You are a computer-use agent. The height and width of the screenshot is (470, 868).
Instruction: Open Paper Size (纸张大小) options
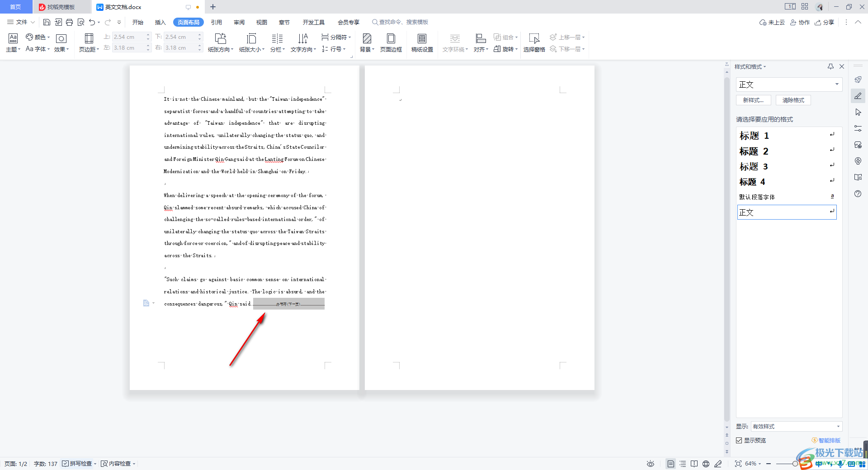252,43
